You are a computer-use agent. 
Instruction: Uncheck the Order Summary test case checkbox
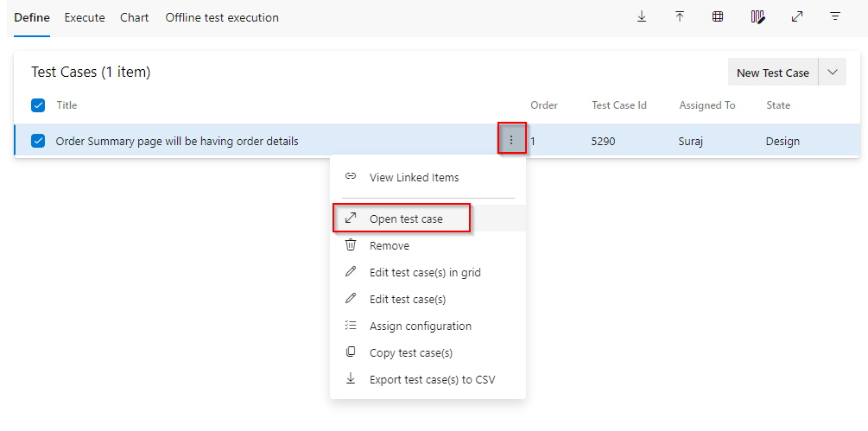pos(38,141)
